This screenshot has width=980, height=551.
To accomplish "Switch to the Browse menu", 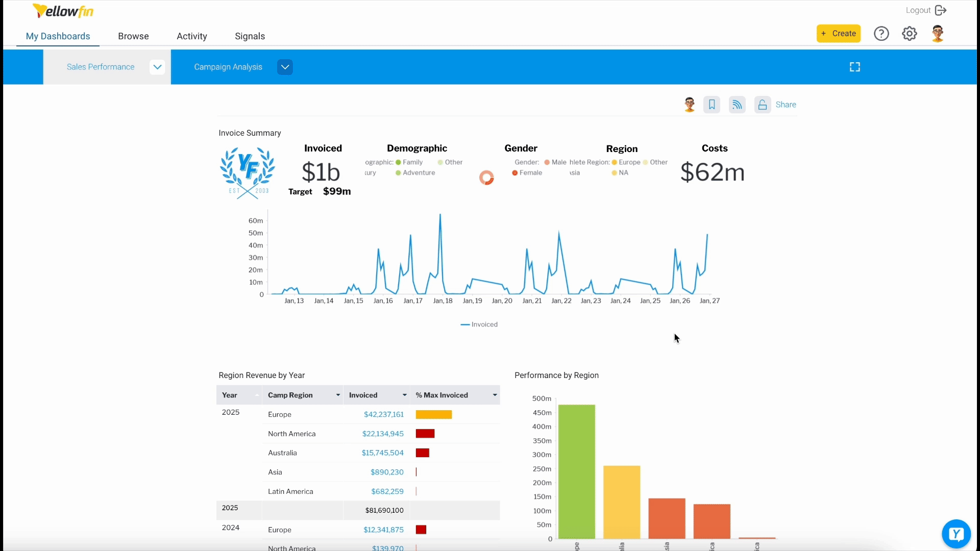I will tap(133, 36).
